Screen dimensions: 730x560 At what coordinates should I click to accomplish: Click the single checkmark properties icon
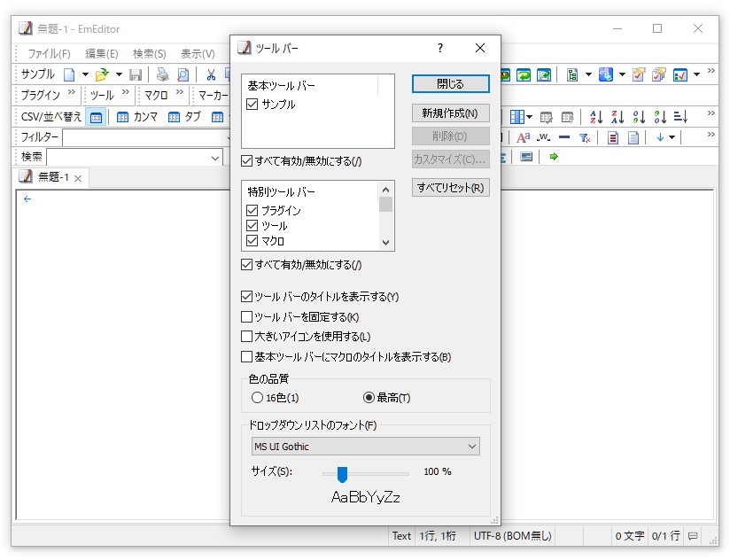coord(639,74)
